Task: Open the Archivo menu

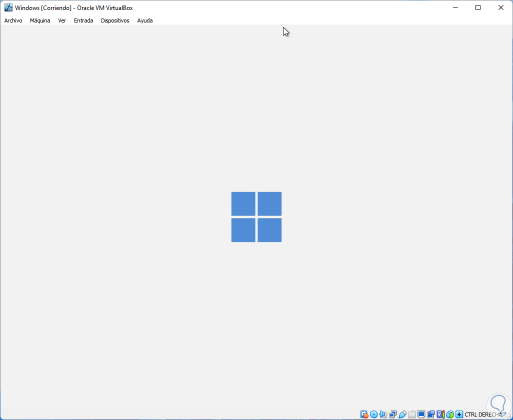Action: (x=13, y=20)
